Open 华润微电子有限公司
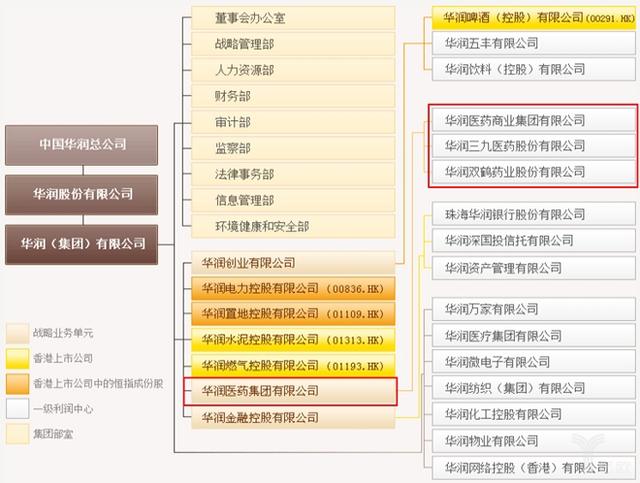Screen dimensions: 640x483 pos(534,362)
